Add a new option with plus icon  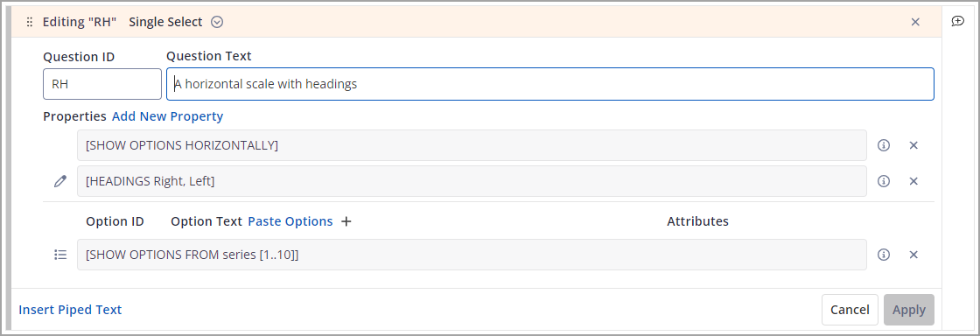click(346, 221)
